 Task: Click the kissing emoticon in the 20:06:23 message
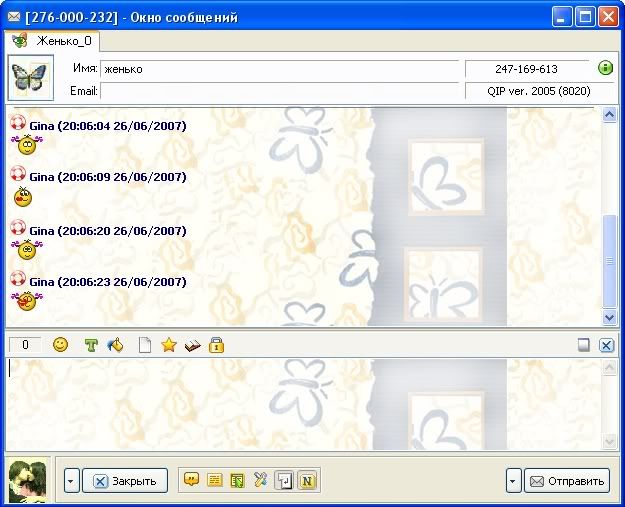click(x=27, y=301)
